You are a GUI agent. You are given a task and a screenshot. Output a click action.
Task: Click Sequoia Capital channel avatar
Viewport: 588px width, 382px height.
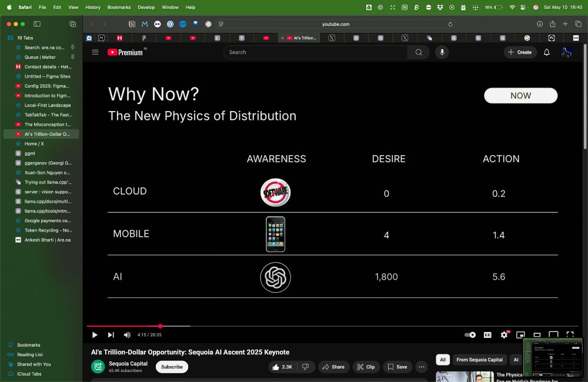coord(98,367)
